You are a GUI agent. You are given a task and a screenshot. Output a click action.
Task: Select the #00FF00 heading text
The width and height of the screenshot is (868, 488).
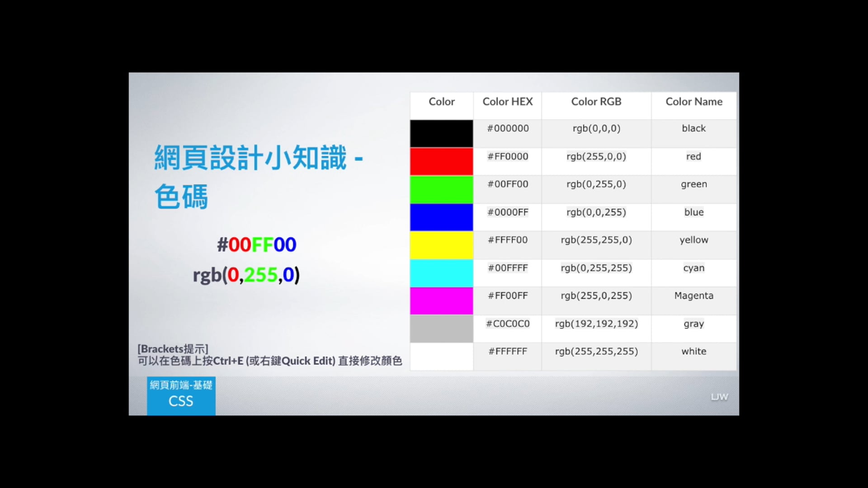coord(256,244)
